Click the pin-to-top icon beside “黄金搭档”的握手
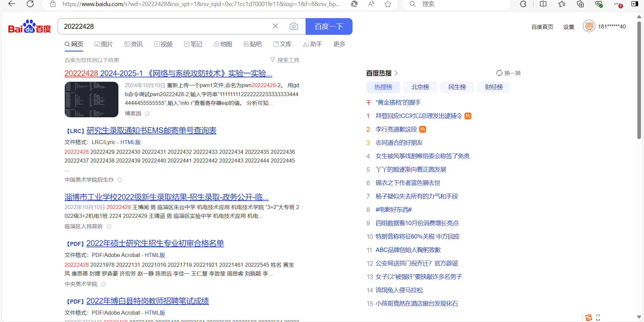Screen dimensions: 644x322 click(x=369, y=103)
